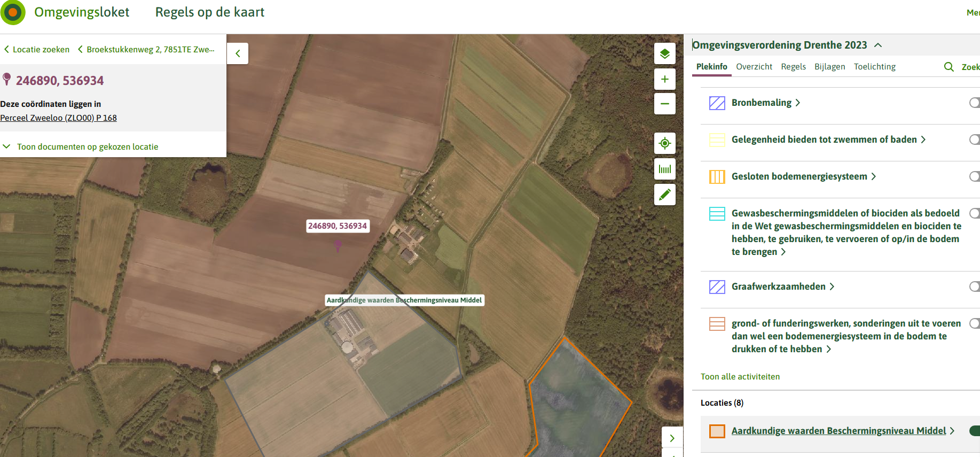Collapse the left panel with arrow button
Screen dimensions: 980x457
[x=238, y=53]
